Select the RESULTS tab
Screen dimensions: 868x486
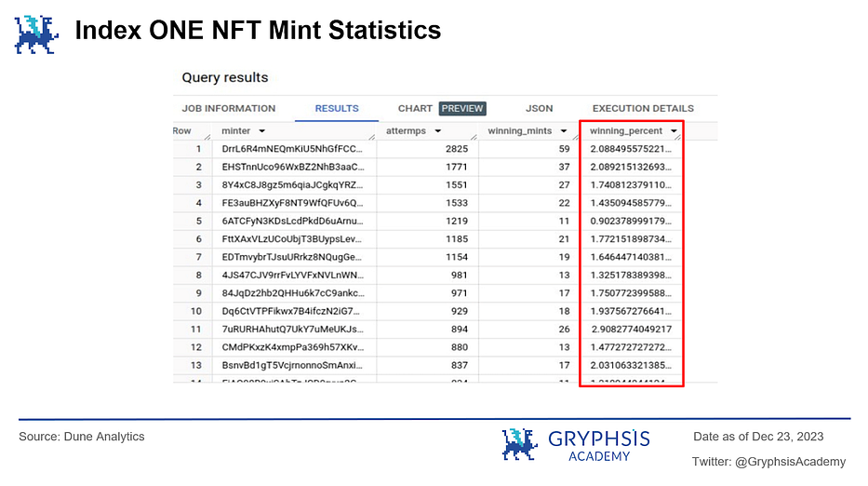pyautogui.click(x=337, y=109)
